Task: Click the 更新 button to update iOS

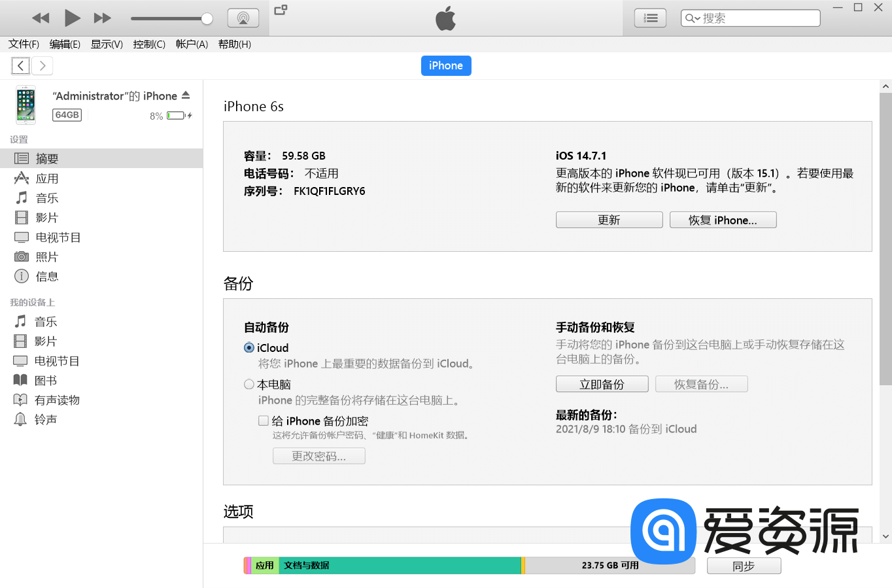Action: (x=609, y=219)
